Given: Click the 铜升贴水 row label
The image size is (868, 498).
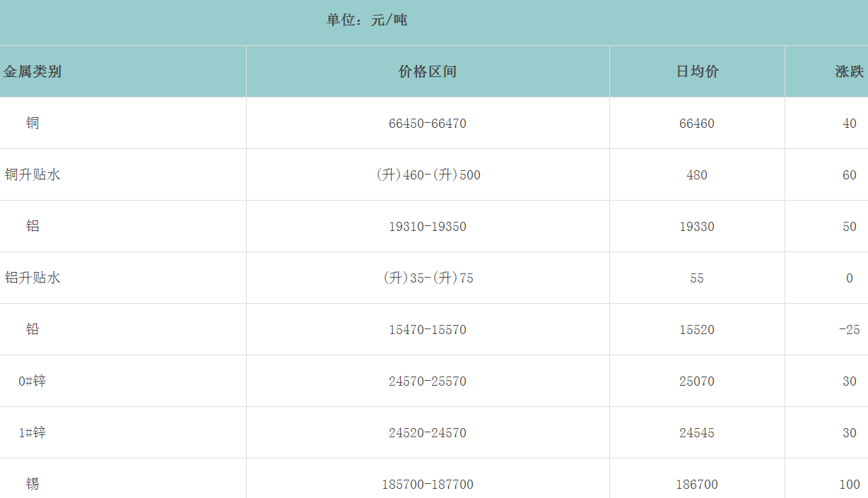Looking at the screenshot, I should click(33, 174).
